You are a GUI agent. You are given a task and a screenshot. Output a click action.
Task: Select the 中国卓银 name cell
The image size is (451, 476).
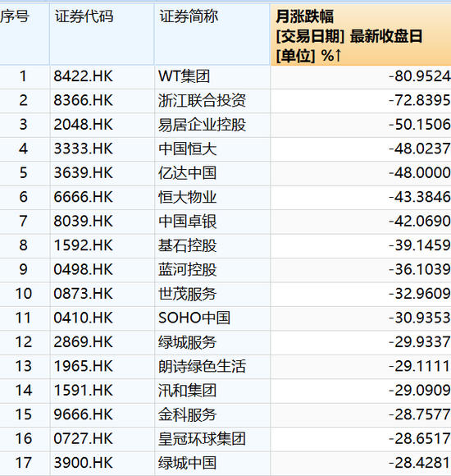[212, 222]
